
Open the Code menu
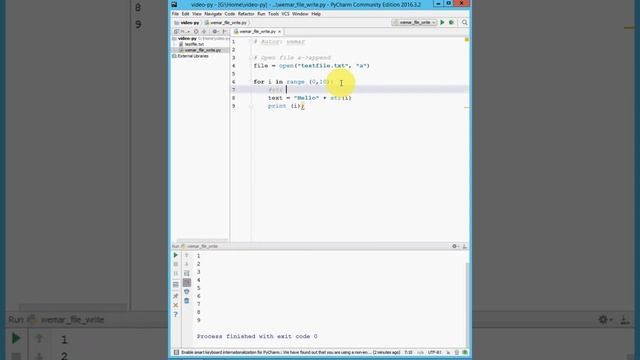point(230,14)
